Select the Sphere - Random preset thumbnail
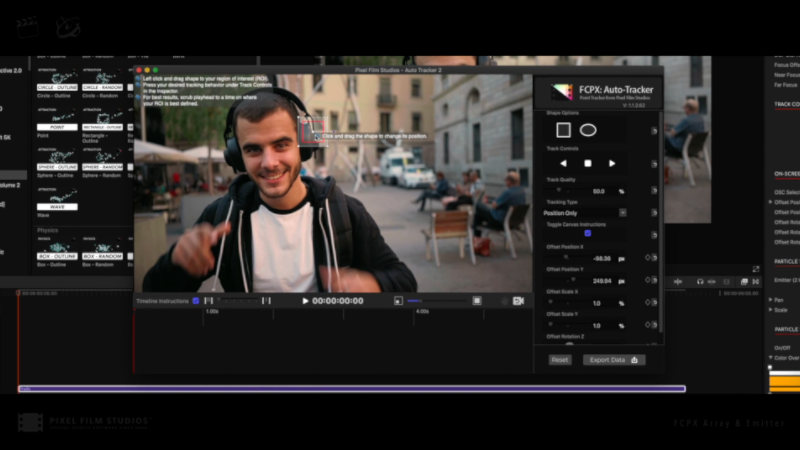This screenshot has height=450, width=800. (102, 159)
